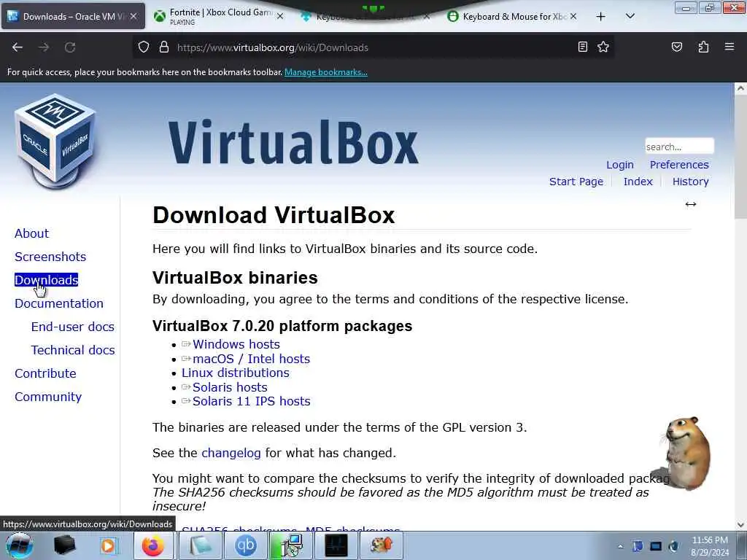Open qBittorrent from the taskbar

[245, 545]
